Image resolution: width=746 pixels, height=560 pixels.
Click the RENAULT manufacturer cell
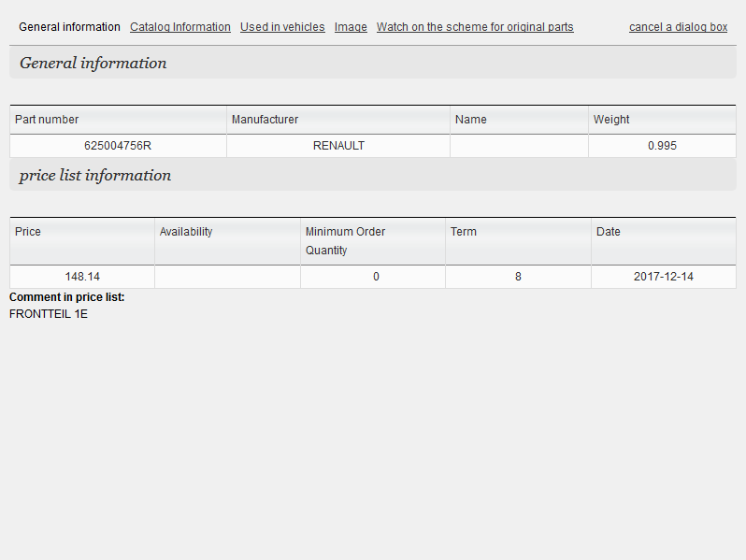(x=338, y=146)
